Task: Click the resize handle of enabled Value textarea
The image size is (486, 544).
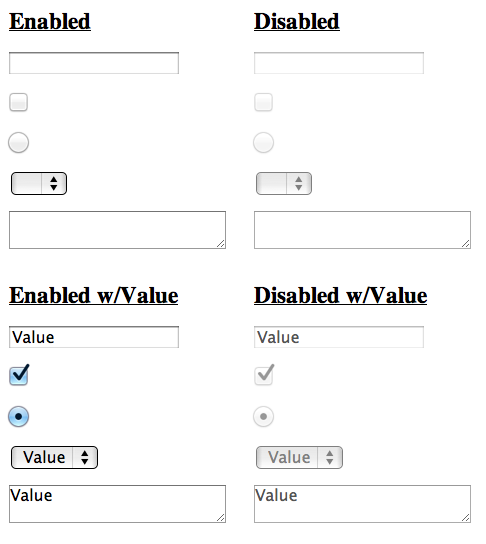Action: pos(221,518)
